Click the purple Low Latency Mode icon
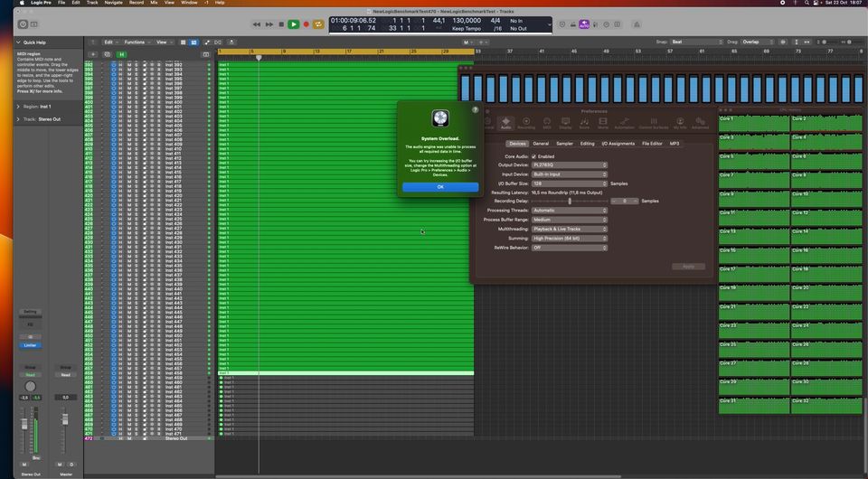 (584, 24)
